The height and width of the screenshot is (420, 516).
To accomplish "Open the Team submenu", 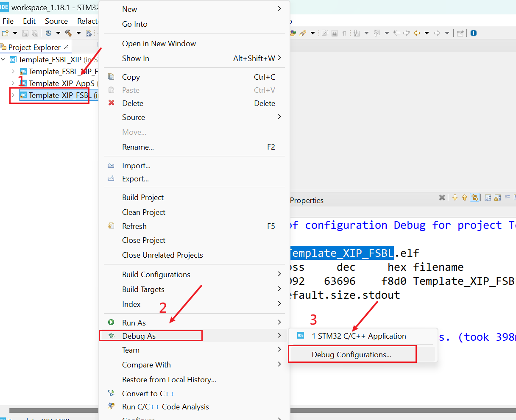I will coord(194,350).
